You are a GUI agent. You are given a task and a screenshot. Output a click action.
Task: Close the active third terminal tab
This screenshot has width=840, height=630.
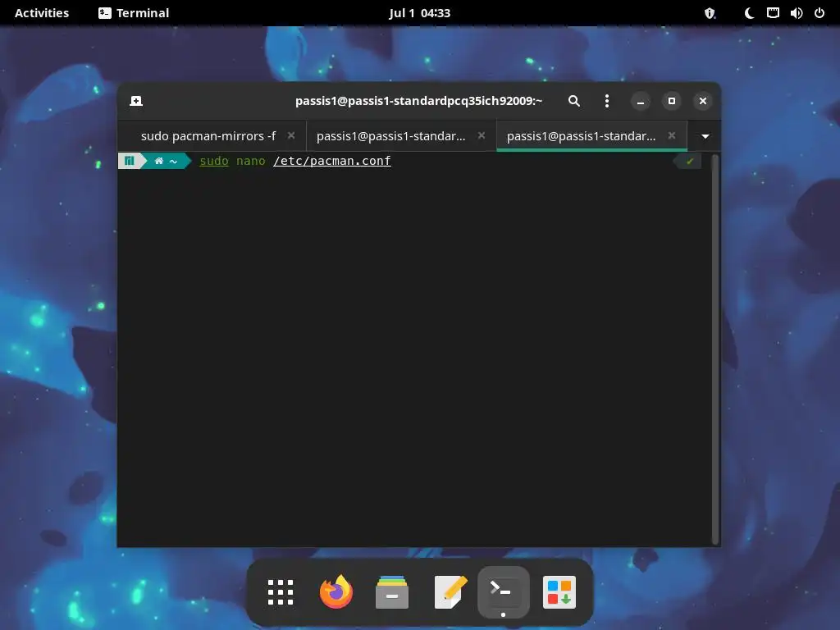click(671, 135)
